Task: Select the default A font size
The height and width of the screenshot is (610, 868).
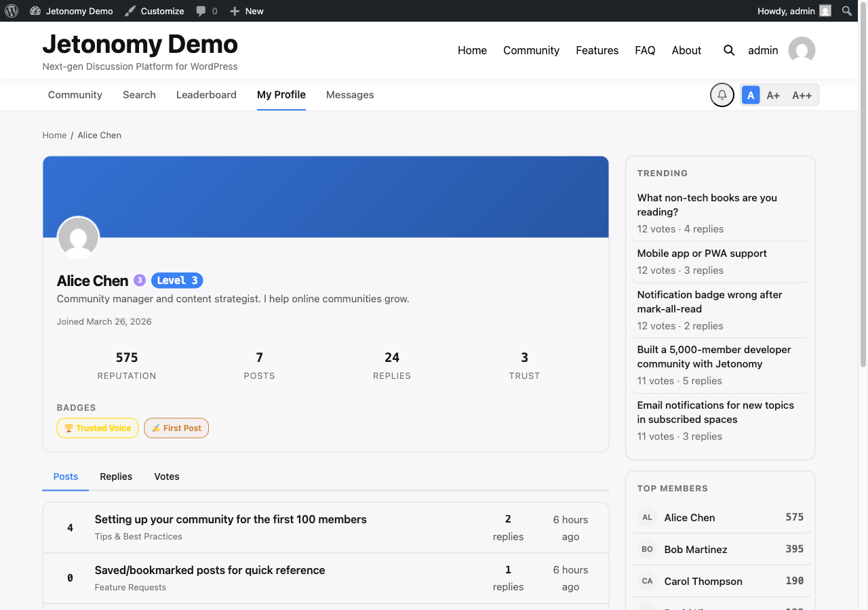Action: pos(751,95)
